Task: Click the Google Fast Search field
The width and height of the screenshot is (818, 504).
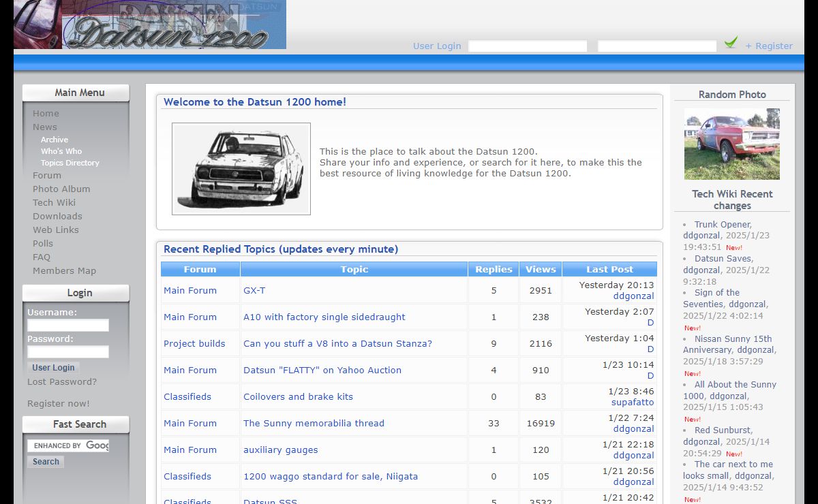Action: 68,445
